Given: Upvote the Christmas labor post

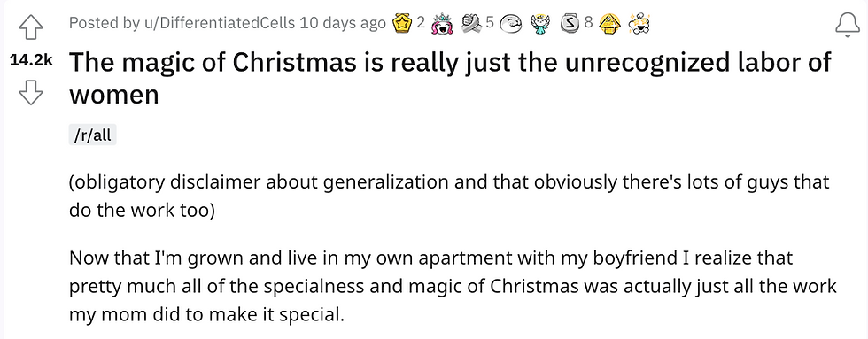Looking at the screenshot, I should point(31,27).
